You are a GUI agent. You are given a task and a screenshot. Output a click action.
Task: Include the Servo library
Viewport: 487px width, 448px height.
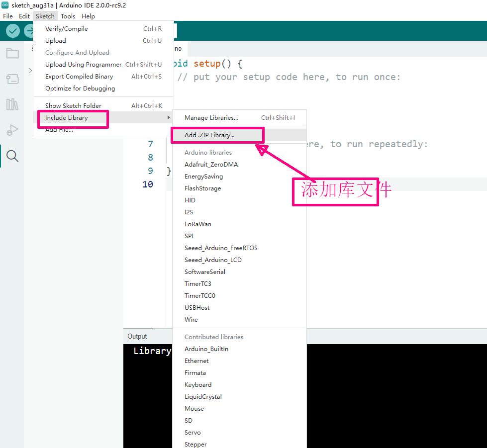(x=239, y=433)
